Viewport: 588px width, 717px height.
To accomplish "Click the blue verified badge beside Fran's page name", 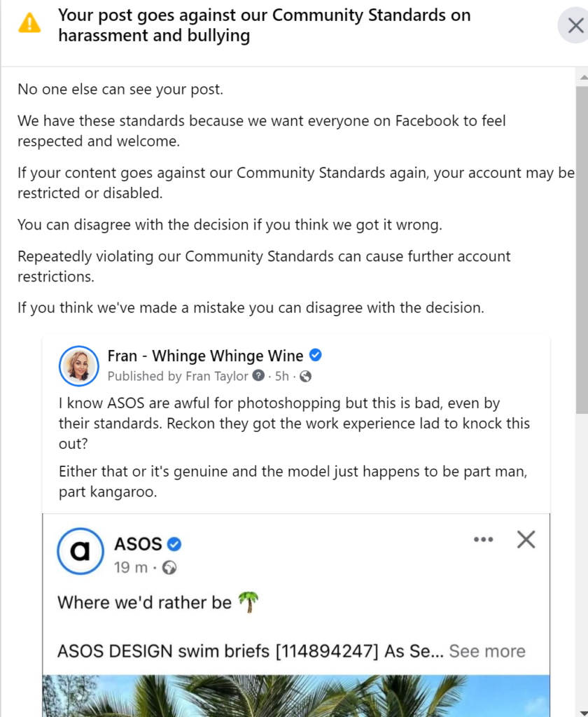I will (316, 355).
